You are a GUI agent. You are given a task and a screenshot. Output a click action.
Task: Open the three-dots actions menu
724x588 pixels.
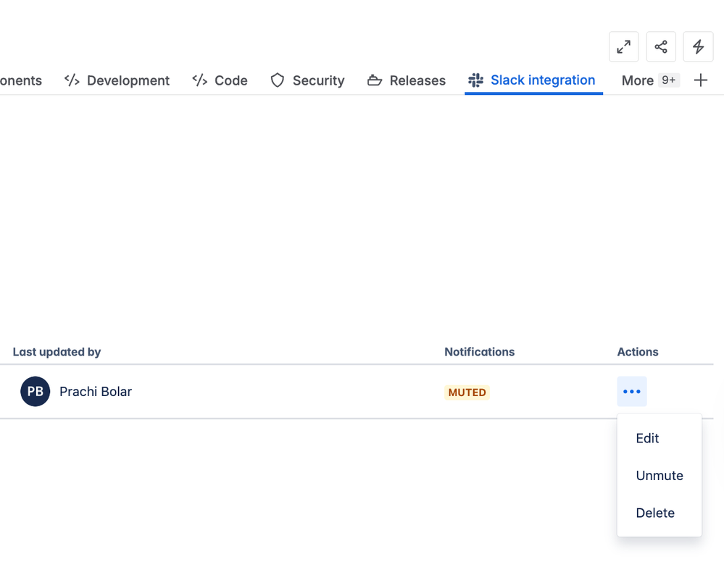point(632,391)
